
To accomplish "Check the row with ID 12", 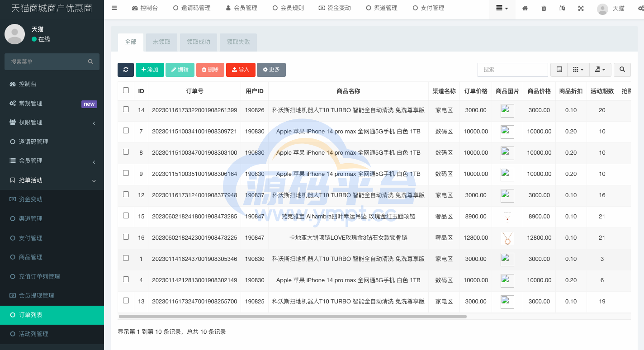I will click(x=126, y=194).
